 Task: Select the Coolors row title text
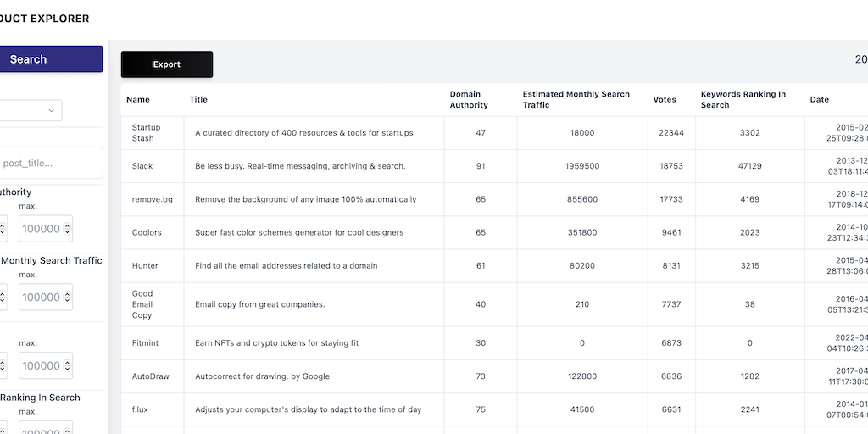click(299, 232)
